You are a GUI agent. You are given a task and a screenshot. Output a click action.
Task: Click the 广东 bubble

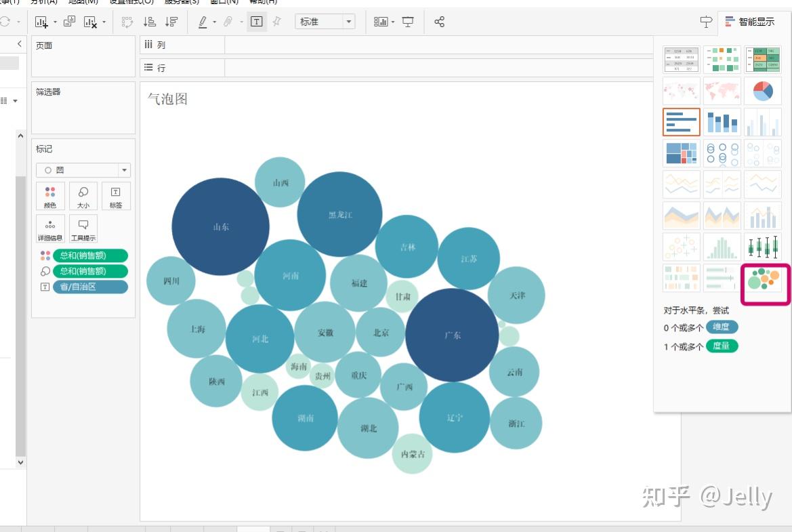click(452, 335)
